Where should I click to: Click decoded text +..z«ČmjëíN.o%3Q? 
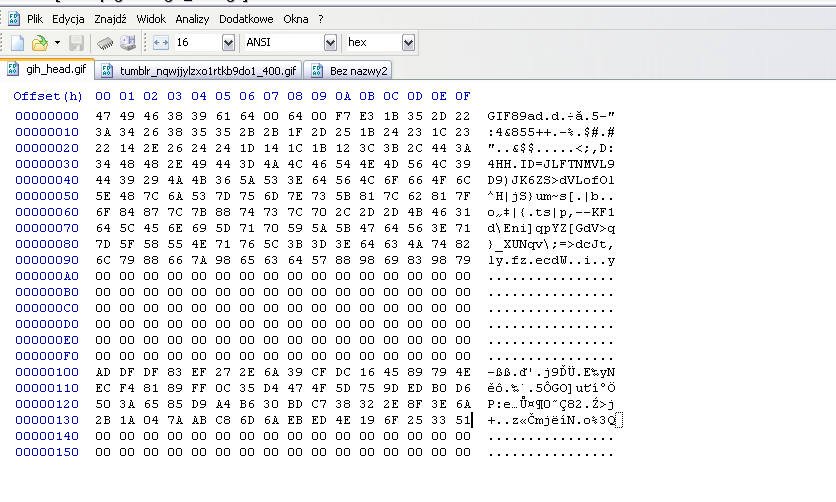(x=552, y=420)
